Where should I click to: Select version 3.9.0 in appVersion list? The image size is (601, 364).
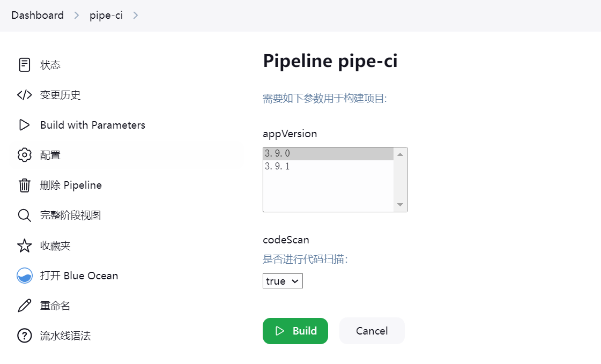tap(329, 154)
